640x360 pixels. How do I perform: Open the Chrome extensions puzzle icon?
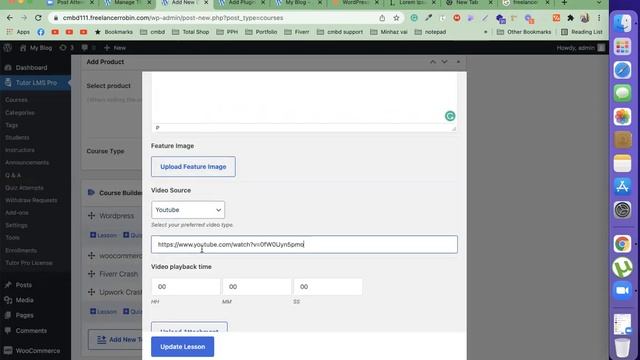click(571, 18)
